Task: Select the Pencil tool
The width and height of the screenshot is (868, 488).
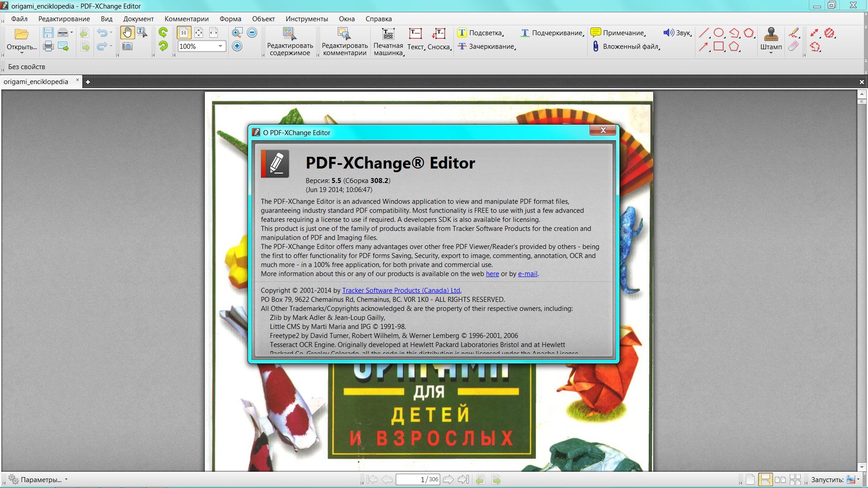Action: coord(793,33)
